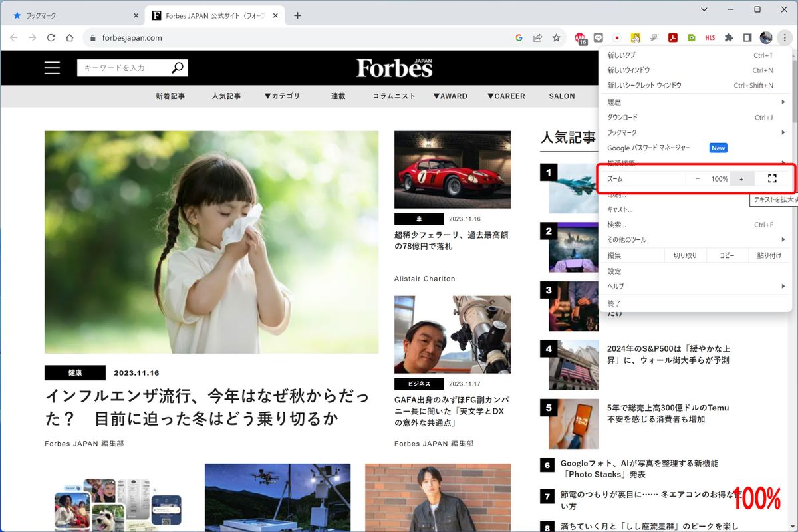
Task: Open 新着記事 in site navigation
Action: 170,96
